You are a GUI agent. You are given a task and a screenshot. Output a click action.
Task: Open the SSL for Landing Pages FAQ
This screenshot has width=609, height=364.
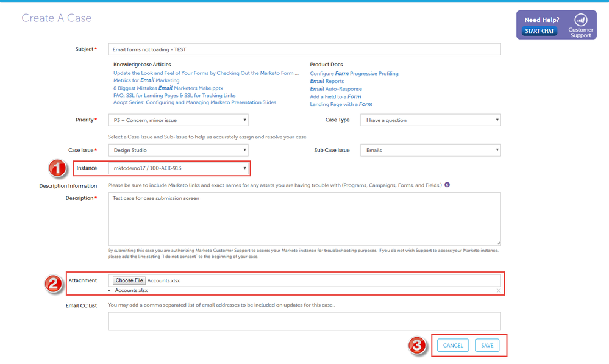click(174, 95)
